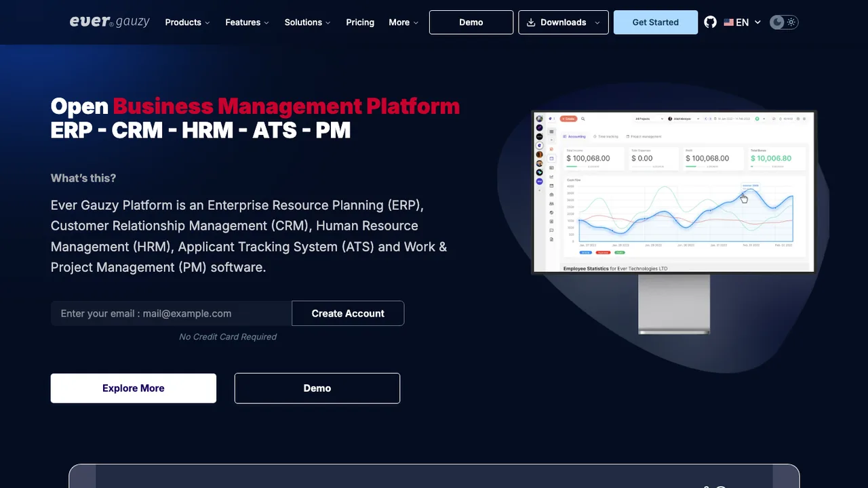Viewport: 868px width, 488px height.
Task: Expand the Features menu
Action: 248,22
